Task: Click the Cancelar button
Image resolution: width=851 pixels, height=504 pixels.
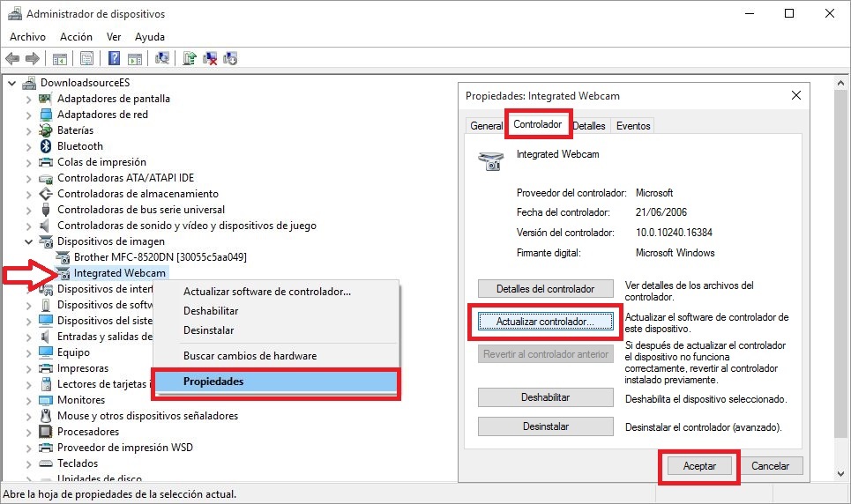Action: [x=770, y=466]
